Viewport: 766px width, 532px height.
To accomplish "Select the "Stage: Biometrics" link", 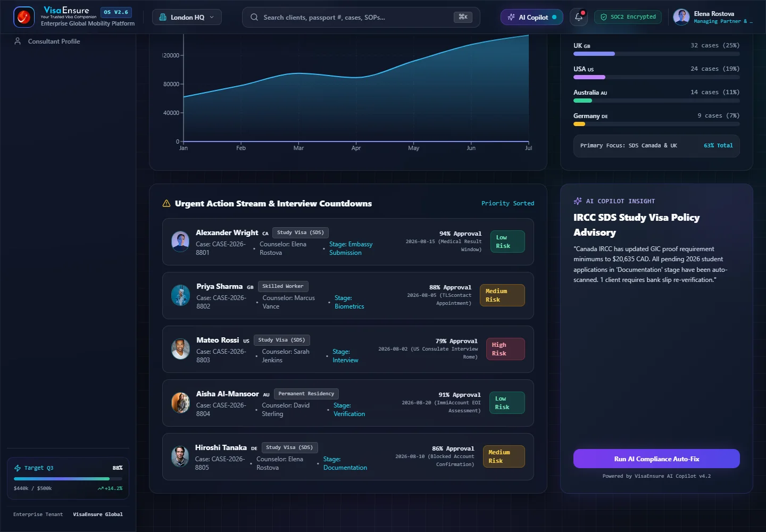I will pyautogui.click(x=349, y=302).
